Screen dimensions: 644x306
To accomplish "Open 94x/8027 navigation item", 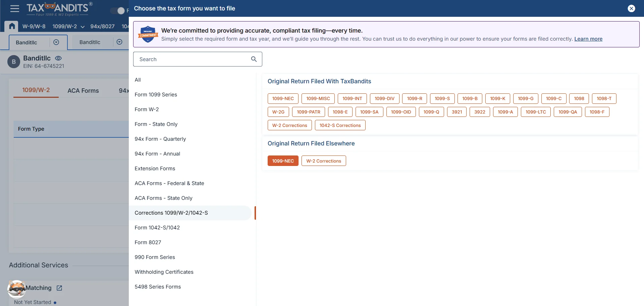I will click(x=102, y=26).
